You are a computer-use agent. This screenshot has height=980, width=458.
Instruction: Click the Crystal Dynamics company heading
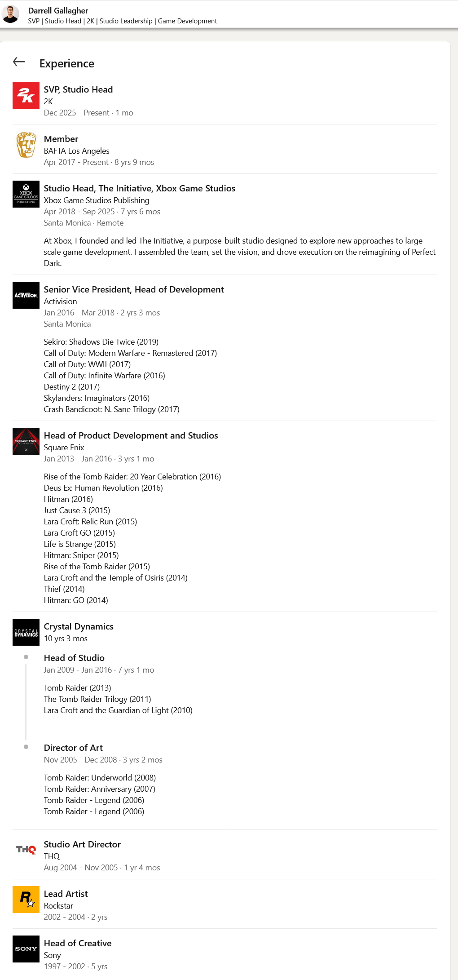pos(79,626)
